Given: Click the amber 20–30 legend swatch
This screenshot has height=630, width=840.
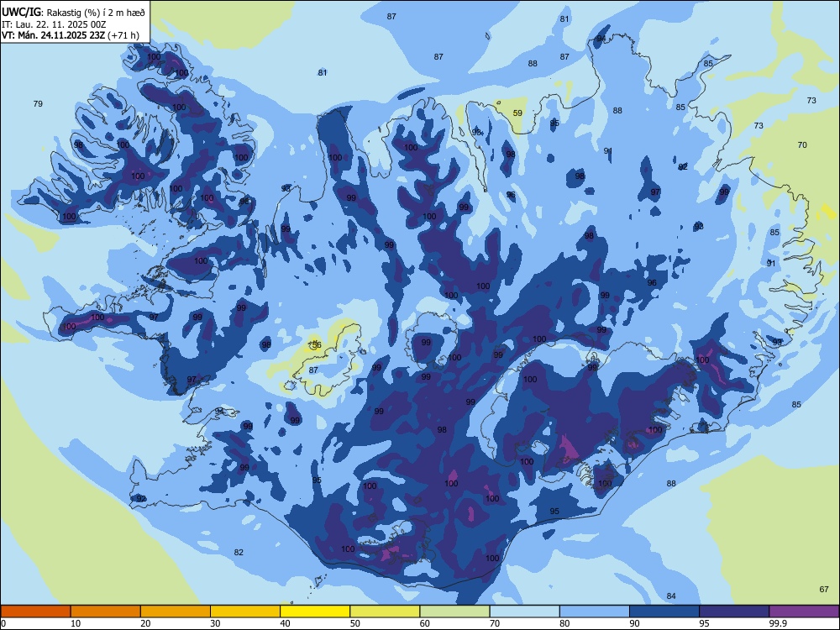Looking at the screenshot, I should pyautogui.click(x=176, y=612).
